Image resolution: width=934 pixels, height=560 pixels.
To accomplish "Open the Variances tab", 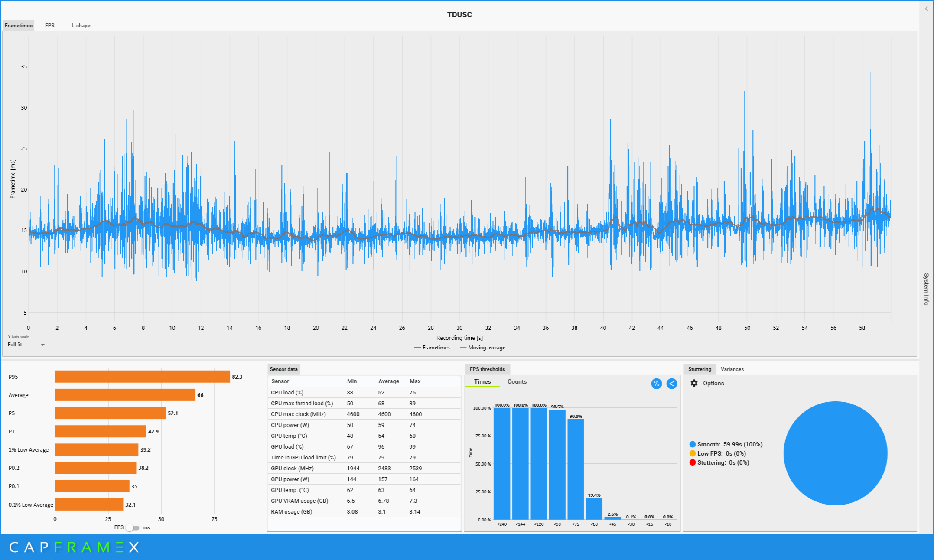I will [x=732, y=369].
